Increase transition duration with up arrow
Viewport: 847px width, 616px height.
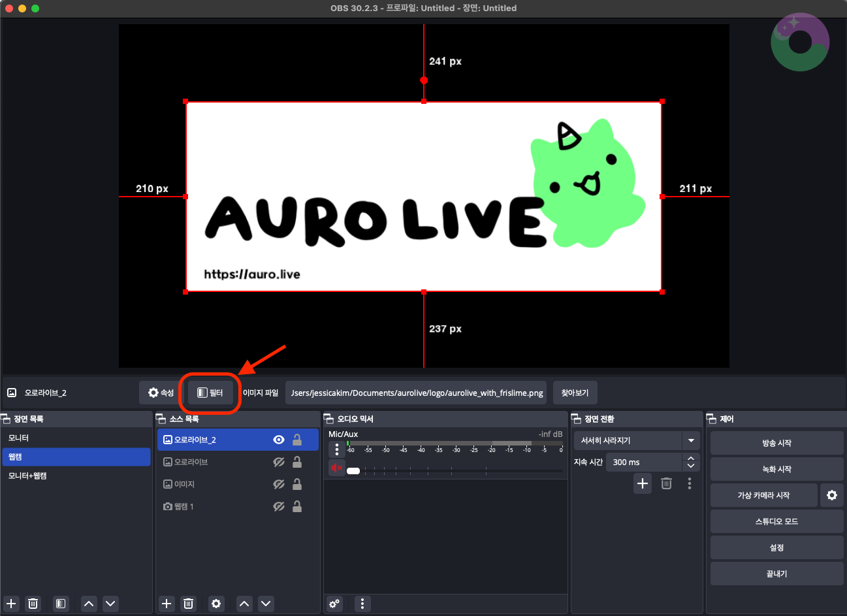coord(691,458)
